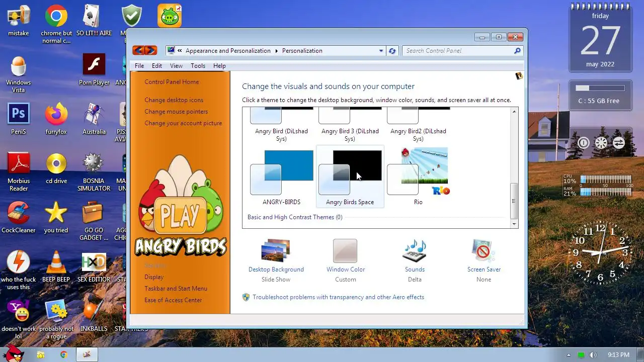Viewport: 644px width, 362px height.
Task: Open the 'GO GO GADGET' briefcase icon
Action: [x=94, y=221]
